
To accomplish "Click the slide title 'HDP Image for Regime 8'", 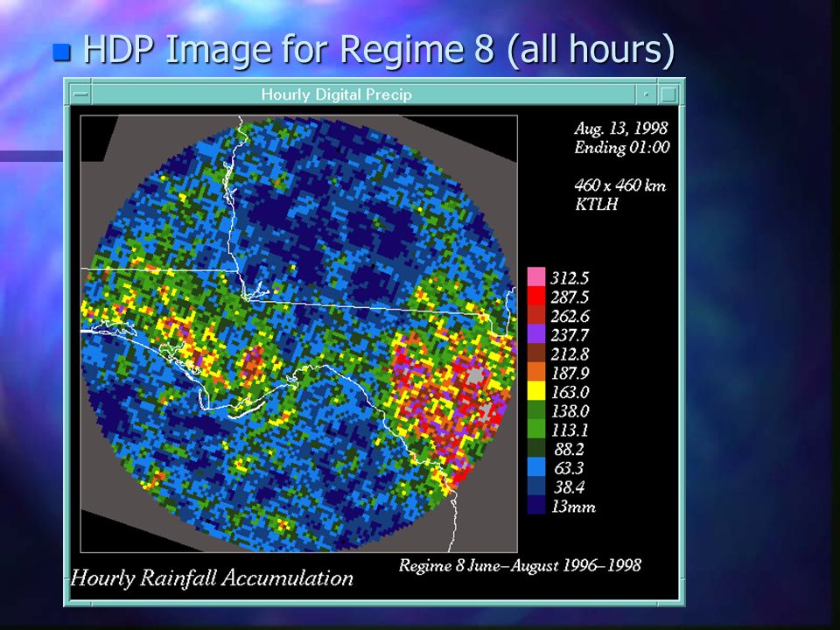I will (288, 48).
